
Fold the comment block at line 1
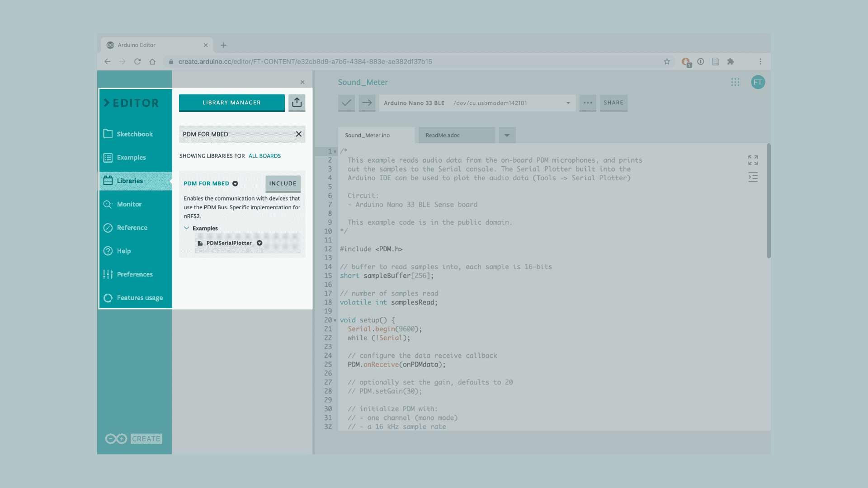(x=335, y=152)
